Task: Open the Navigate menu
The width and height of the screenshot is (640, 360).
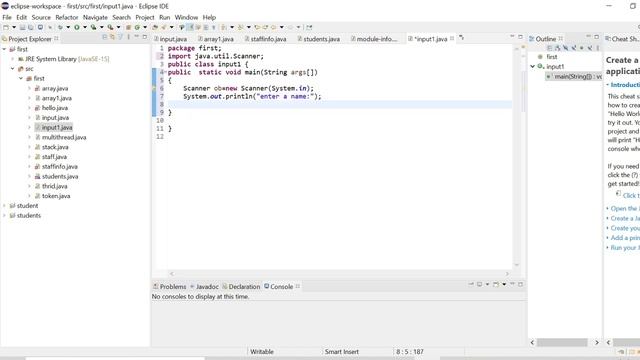Action: (x=95, y=17)
